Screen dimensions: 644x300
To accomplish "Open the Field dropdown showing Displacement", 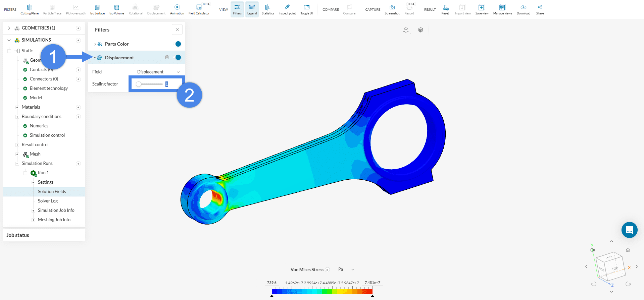I will tap(158, 72).
